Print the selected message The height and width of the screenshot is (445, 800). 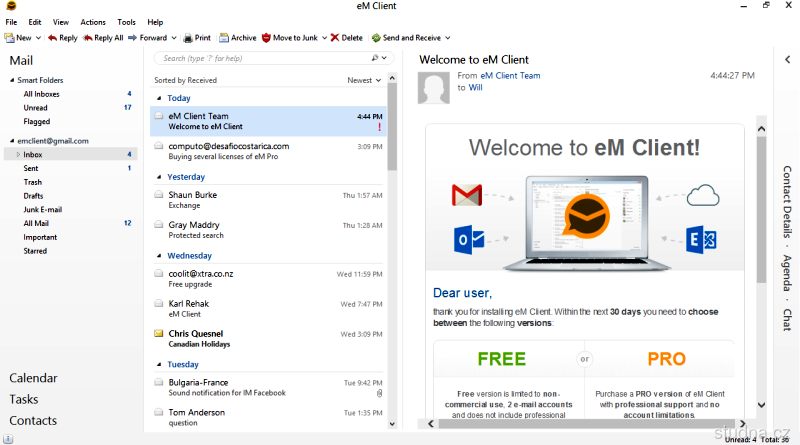pos(197,38)
